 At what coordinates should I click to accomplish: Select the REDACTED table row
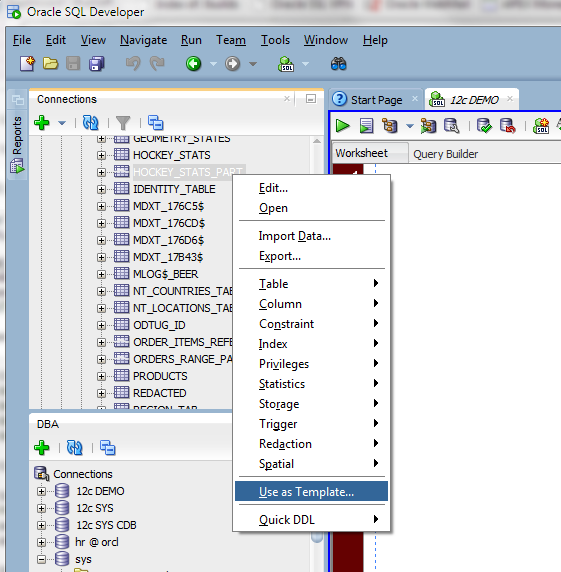coord(160,393)
